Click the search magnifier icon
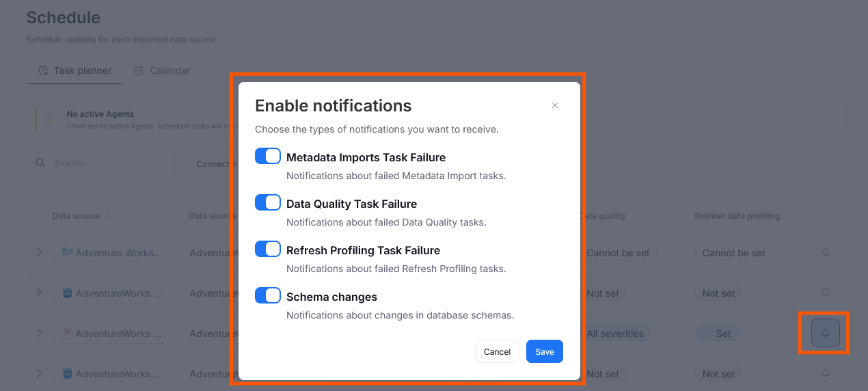The width and height of the screenshot is (868, 391). [x=41, y=163]
